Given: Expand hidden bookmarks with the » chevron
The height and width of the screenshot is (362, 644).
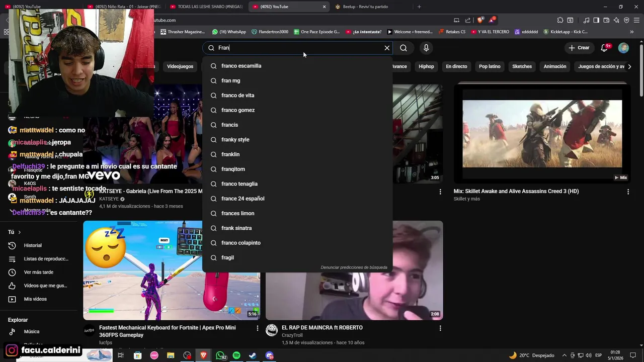Looking at the screenshot, I should 632,32.
